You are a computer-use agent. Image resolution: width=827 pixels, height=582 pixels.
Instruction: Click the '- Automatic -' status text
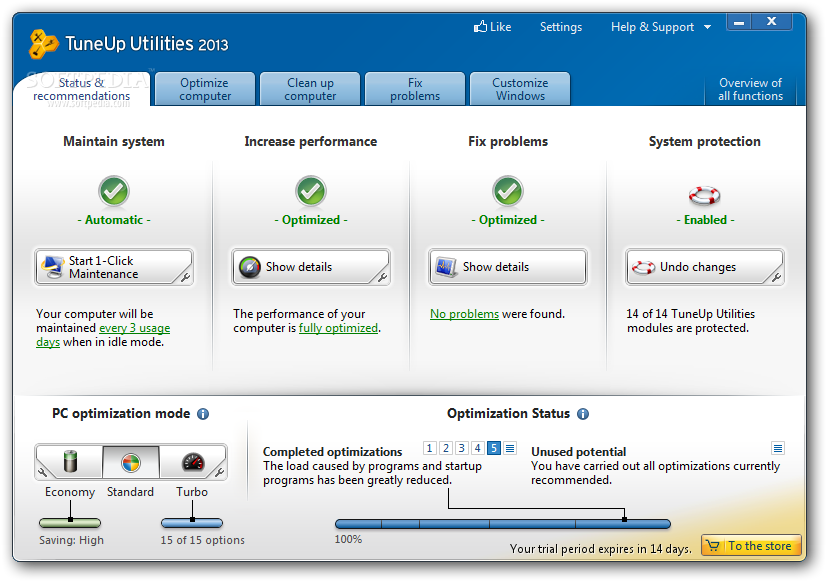coord(114,220)
